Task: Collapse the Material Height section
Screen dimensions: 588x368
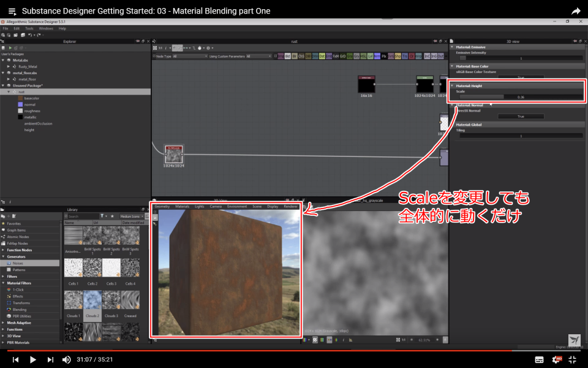Action: click(x=452, y=86)
